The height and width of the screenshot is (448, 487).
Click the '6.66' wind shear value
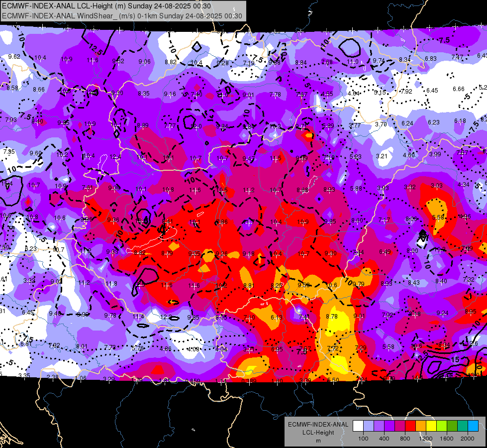point(459,89)
